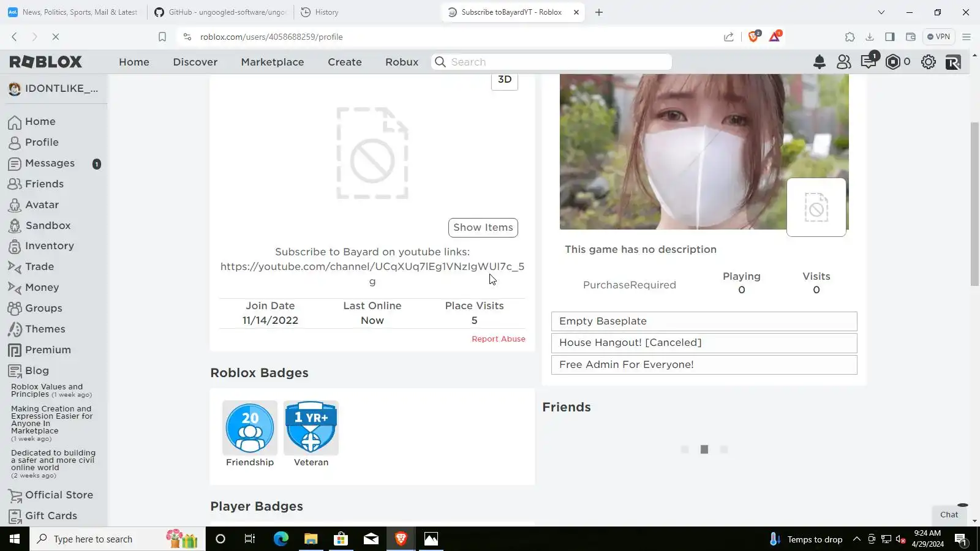The height and width of the screenshot is (551, 980).
Task: Open the game thumbnail image
Action: coord(704,152)
